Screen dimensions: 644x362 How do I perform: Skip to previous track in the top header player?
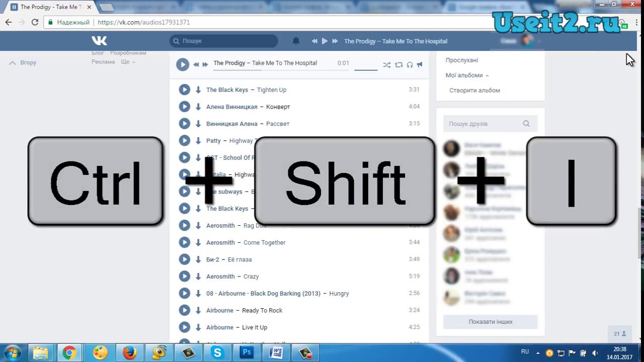pyautogui.click(x=314, y=41)
